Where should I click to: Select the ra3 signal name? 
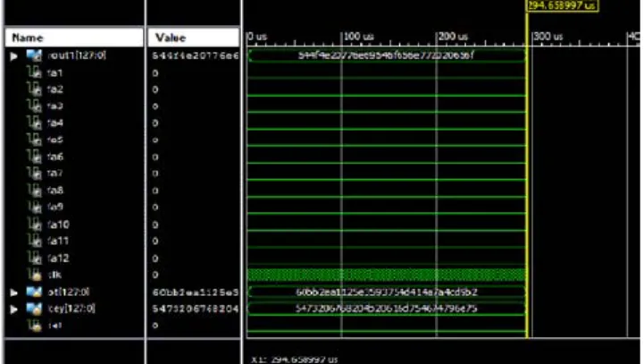(x=55, y=106)
